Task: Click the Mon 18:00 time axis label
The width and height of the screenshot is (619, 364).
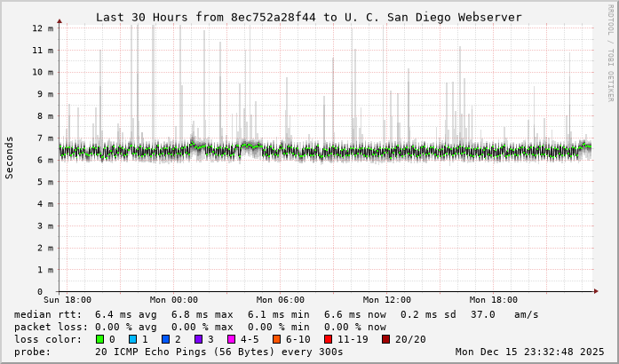Action: 494,300
